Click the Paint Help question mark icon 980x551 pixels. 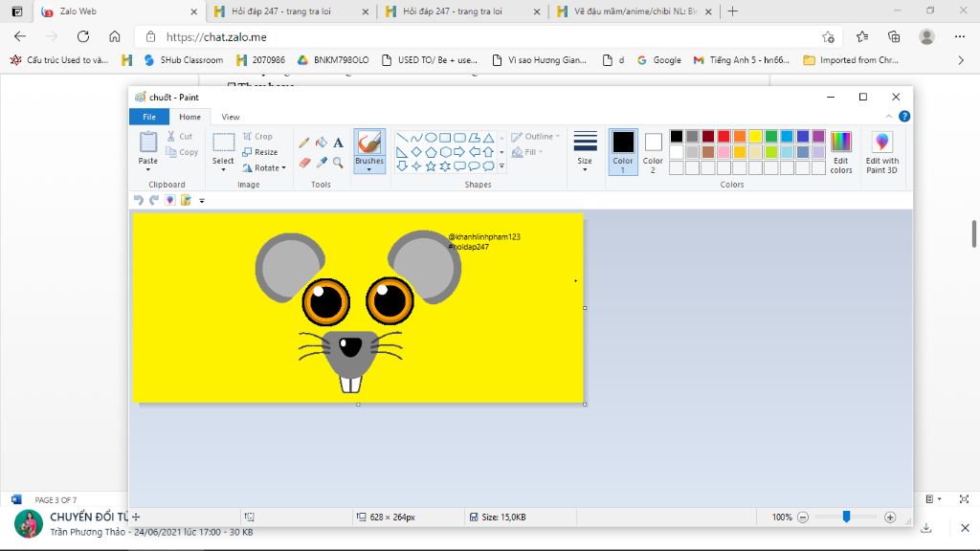[x=904, y=116]
